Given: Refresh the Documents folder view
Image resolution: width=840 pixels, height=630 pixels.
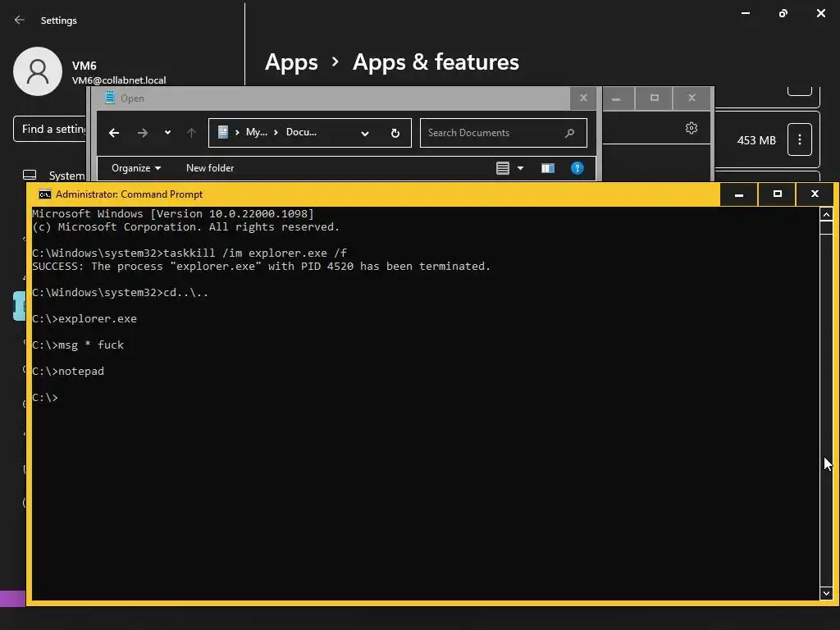Looking at the screenshot, I should click(x=395, y=134).
